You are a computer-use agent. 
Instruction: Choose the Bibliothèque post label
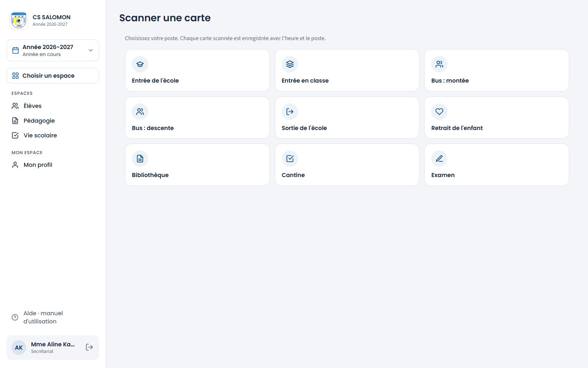[150, 175]
